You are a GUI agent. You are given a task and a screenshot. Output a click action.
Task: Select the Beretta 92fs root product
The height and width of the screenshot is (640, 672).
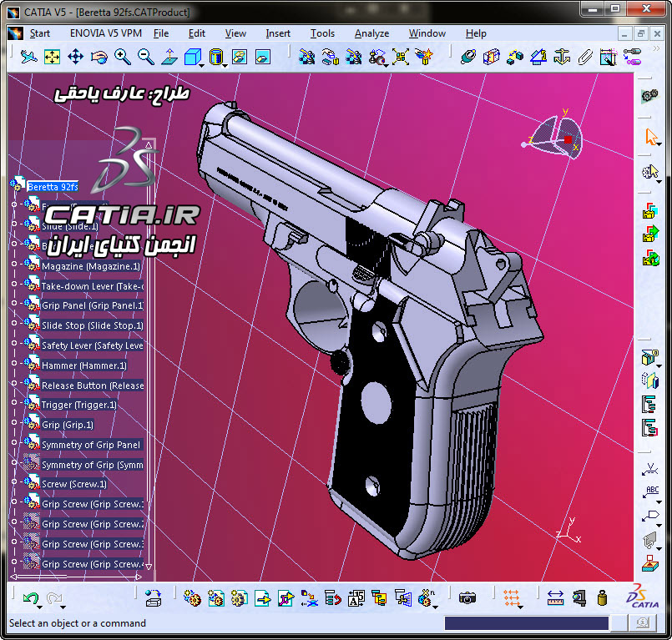(x=53, y=187)
